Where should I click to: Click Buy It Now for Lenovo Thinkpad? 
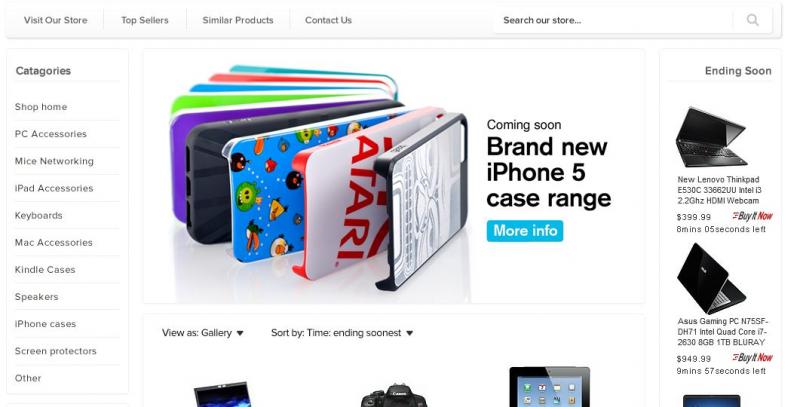752,216
